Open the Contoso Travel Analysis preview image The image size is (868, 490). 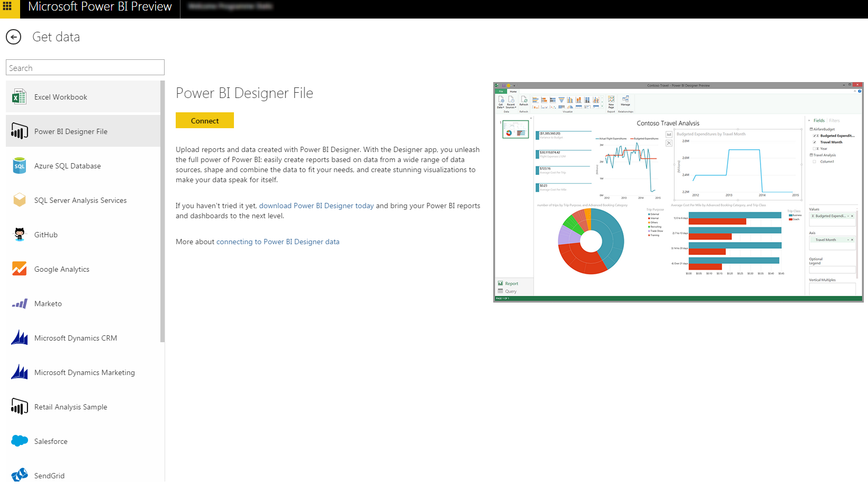pyautogui.click(x=679, y=192)
